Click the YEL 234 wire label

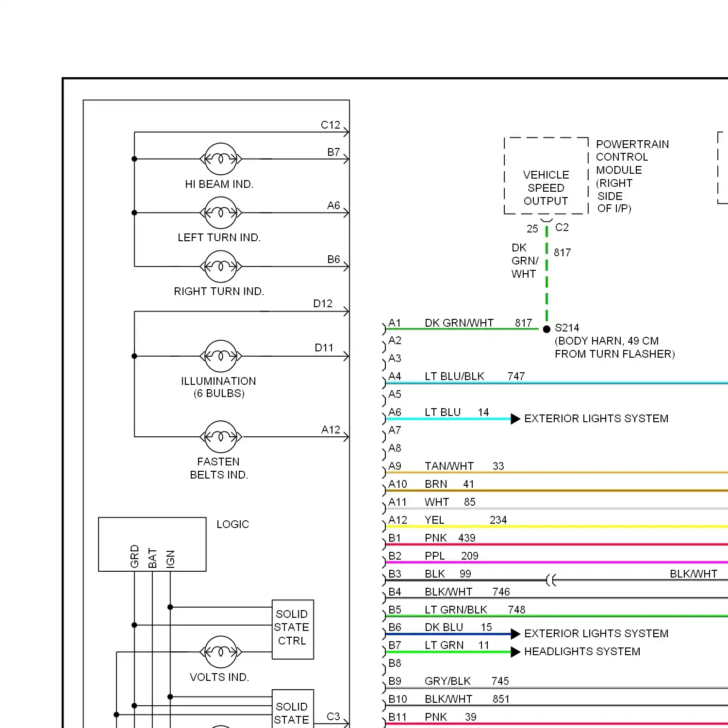[466, 520]
